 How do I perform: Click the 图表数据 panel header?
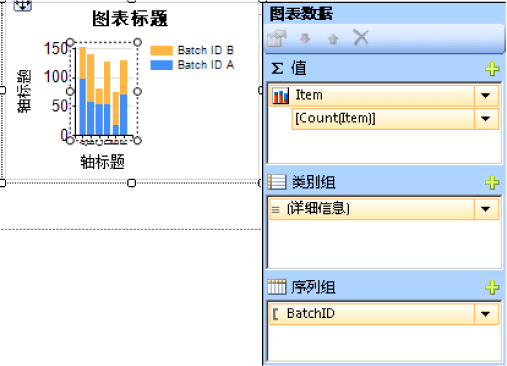(x=301, y=14)
